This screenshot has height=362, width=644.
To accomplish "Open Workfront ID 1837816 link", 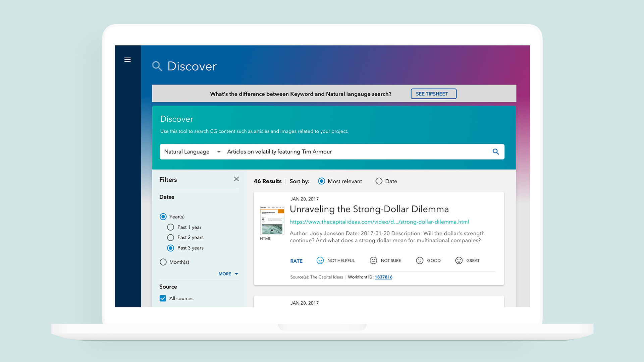I will (383, 277).
